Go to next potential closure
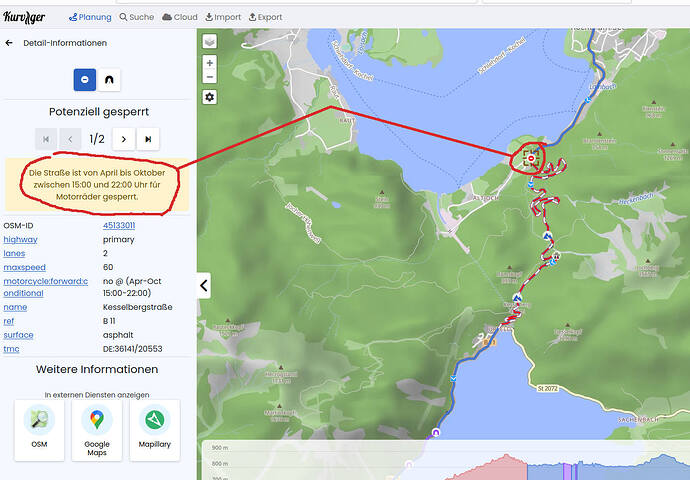Image resolution: width=690 pixels, height=480 pixels. click(123, 139)
